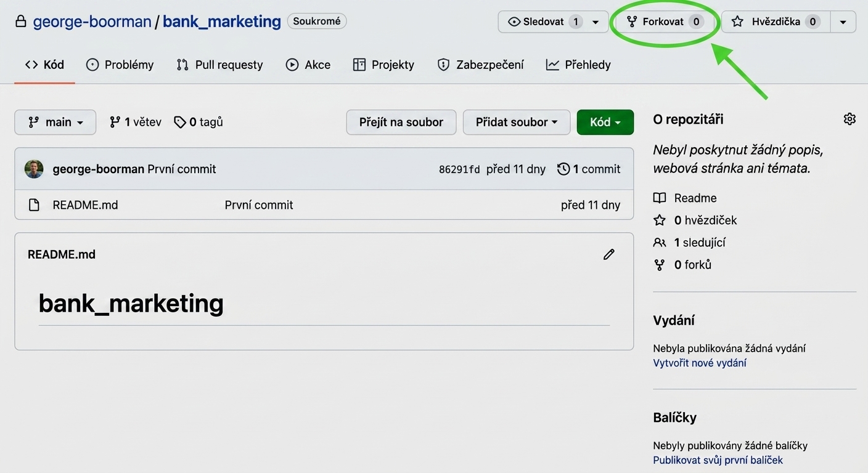The image size is (868, 473).
Task: View 1 větev branches link
Action: (x=136, y=122)
